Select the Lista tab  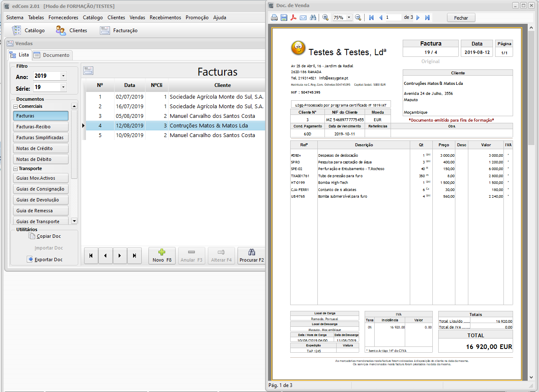pos(20,55)
